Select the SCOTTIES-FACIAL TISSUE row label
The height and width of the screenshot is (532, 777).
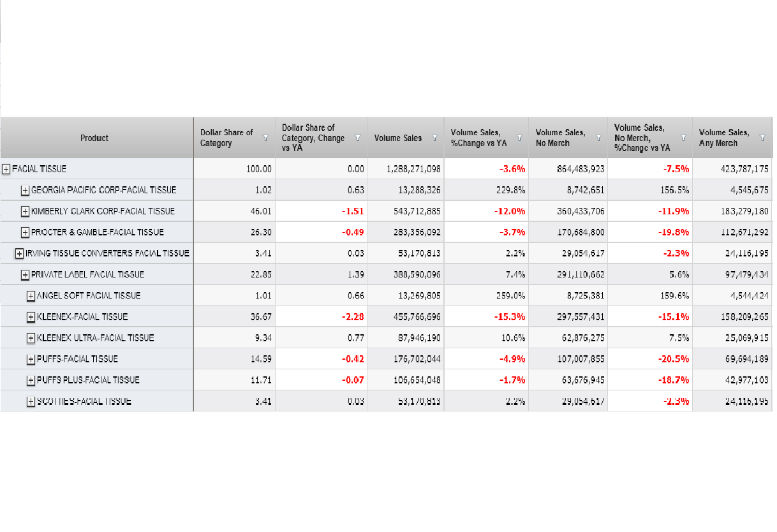point(84,401)
